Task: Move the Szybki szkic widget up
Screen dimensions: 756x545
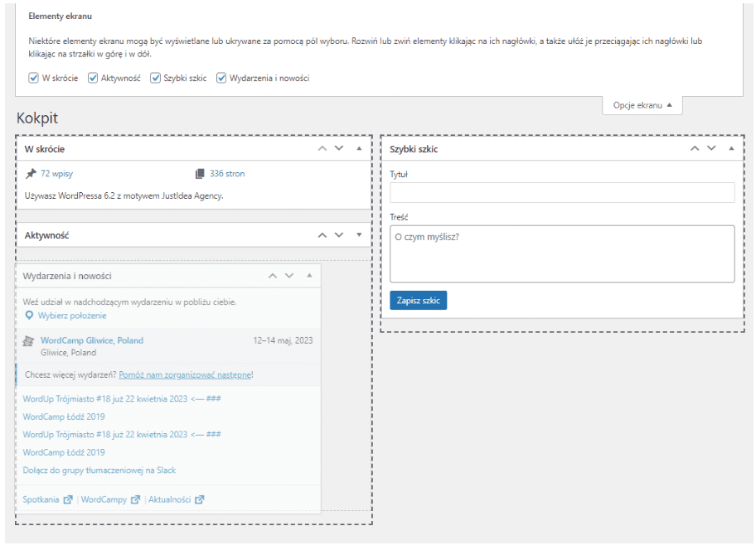Action: 695,149
